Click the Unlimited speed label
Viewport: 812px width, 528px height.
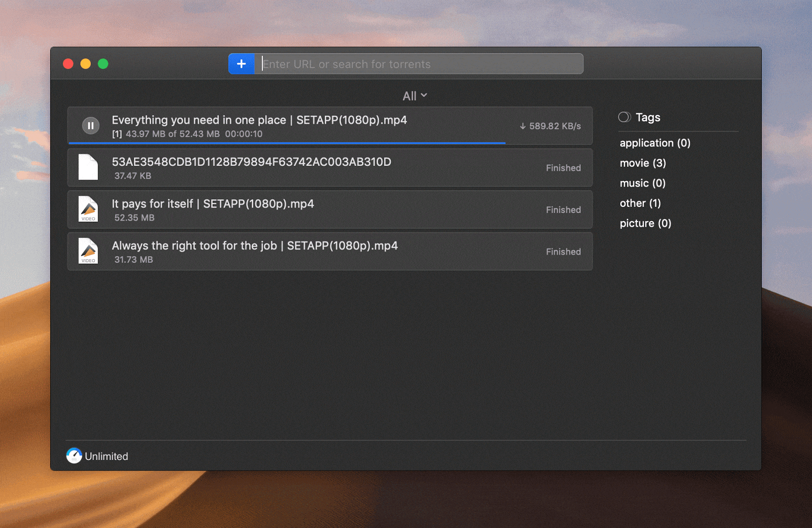[x=107, y=456]
